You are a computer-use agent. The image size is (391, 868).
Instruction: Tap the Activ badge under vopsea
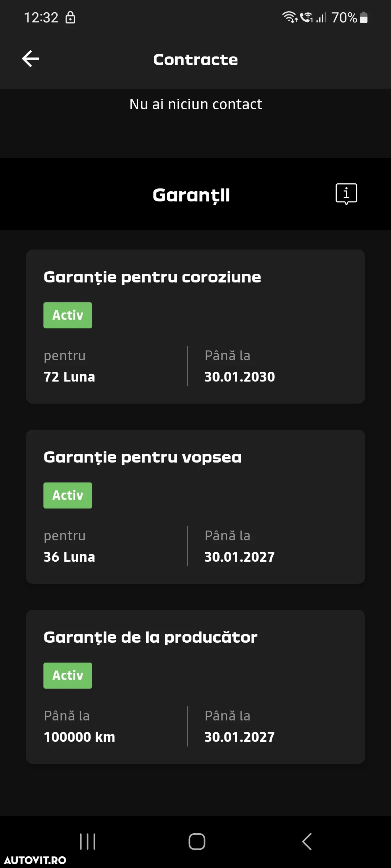(68, 495)
